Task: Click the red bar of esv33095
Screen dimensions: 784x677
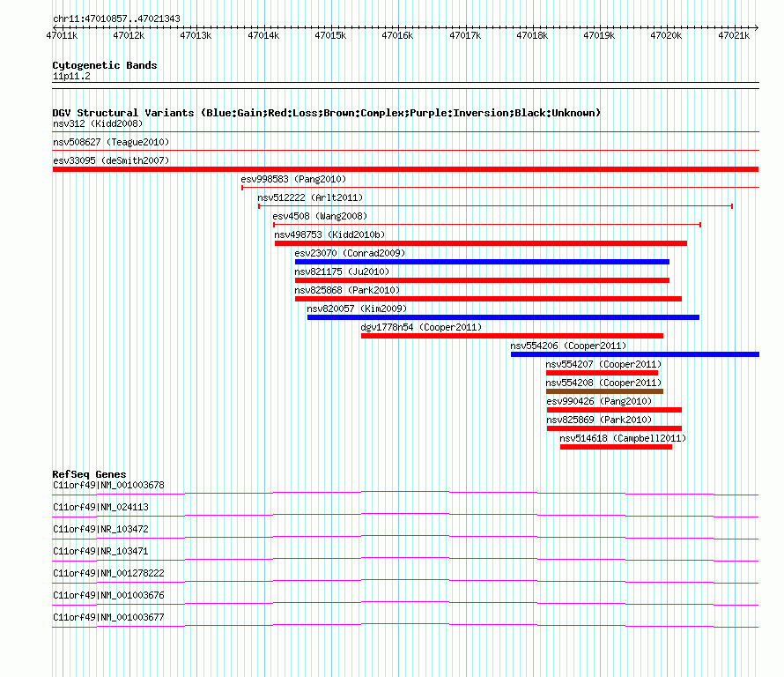Action: pos(405,169)
